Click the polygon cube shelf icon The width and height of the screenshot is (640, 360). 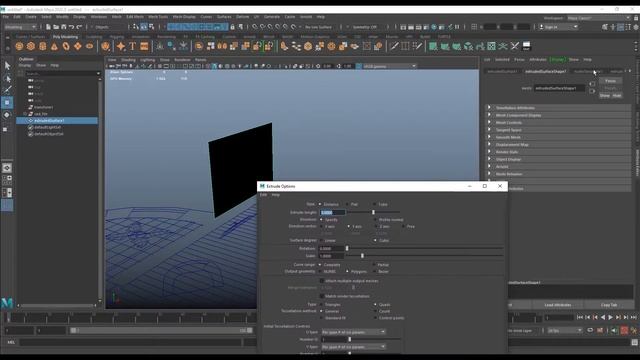click(31, 46)
